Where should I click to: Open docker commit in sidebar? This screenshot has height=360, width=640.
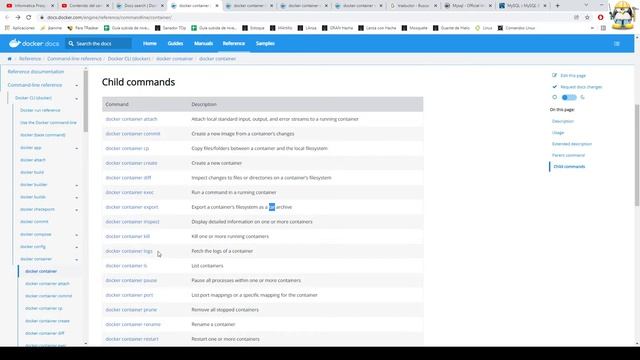pyautogui.click(x=34, y=222)
